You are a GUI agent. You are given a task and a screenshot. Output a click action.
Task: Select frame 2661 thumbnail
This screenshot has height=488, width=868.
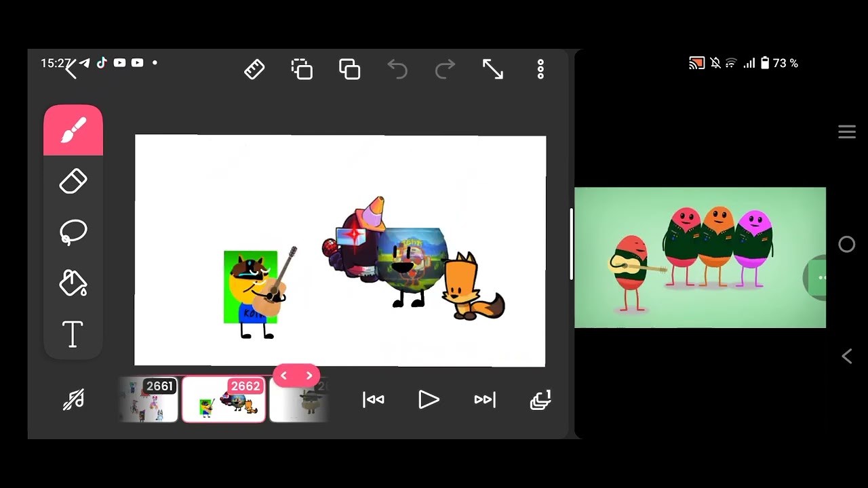pos(149,400)
